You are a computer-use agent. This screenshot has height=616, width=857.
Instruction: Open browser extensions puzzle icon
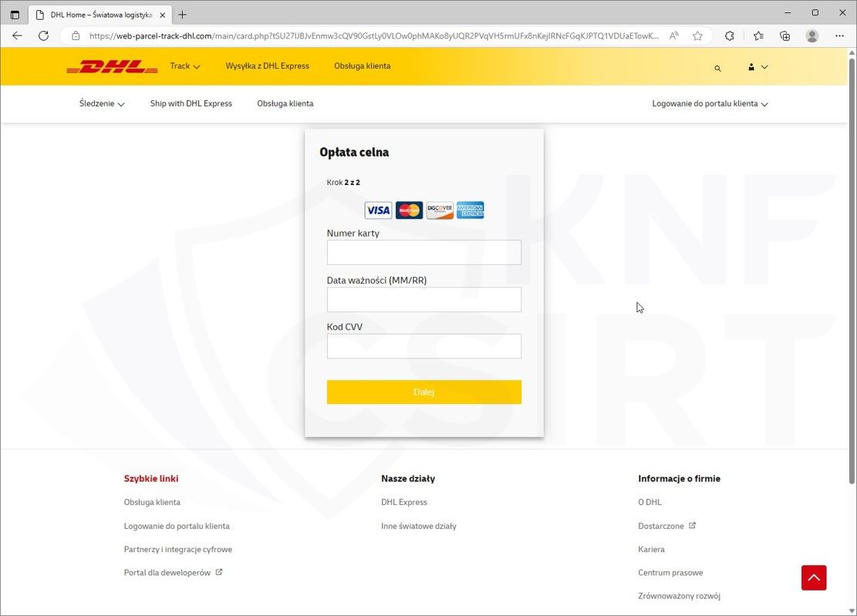point(729,35)
